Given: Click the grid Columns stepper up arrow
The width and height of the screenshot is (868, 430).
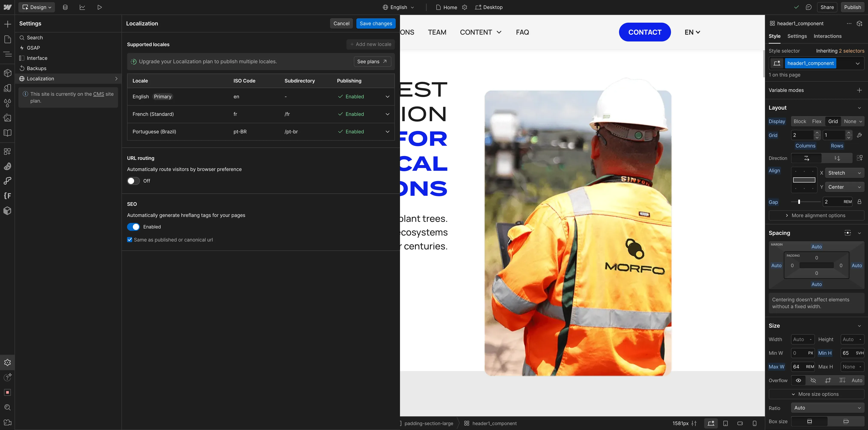Looking at the screenshot, I should click(x=817, y=133).
